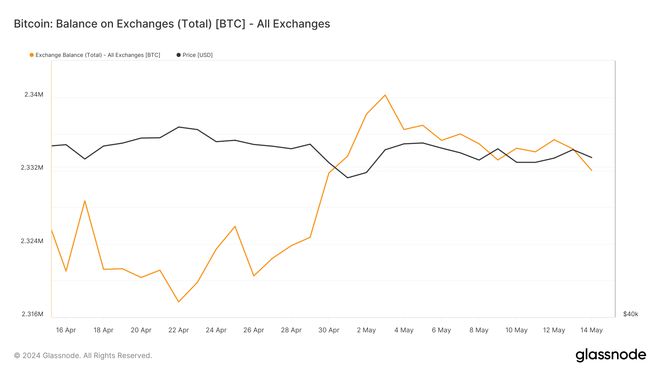Click the $40k price axis label
This screenshot has height=372, width=660.
coord(631,314)
